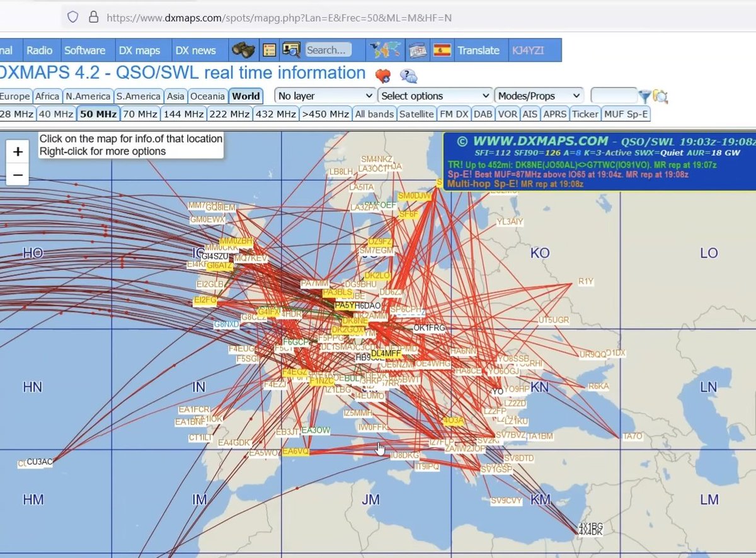The width and height of the screenshot is (756, 558).
Task: Click the navbar Search input field
Action: pos(328,50)
